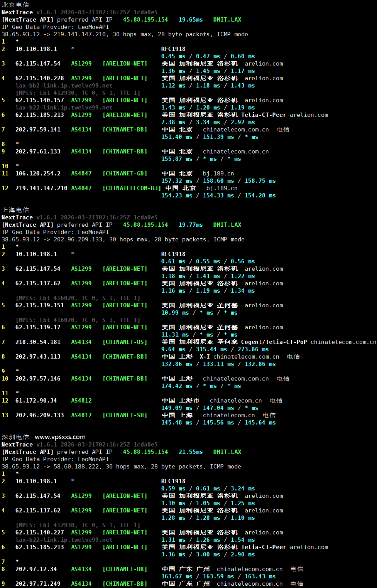Viewport: 377px width, 588px height.
Task: Select hop IP address 62.115.140.228
Action: [x=39, y=78]
